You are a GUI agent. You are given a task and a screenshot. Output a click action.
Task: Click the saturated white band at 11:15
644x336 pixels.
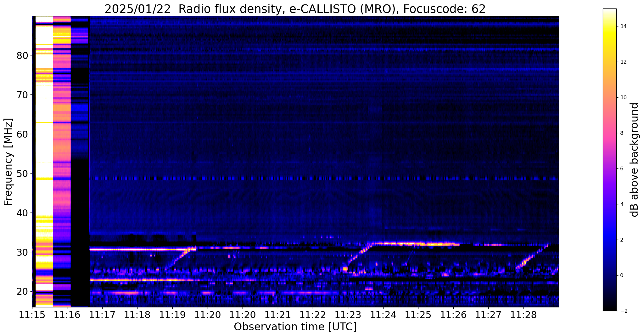pyautogui.click(x=44, y=126)
